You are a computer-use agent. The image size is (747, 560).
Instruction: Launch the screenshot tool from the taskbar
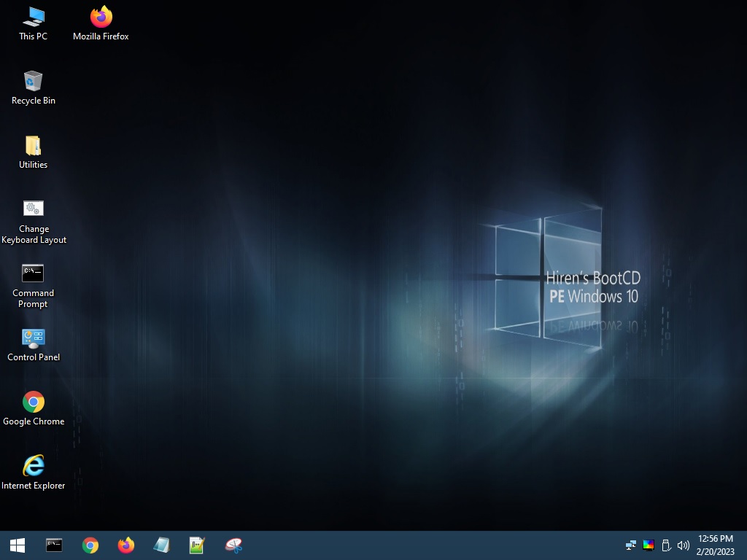(x=233, y=545)
